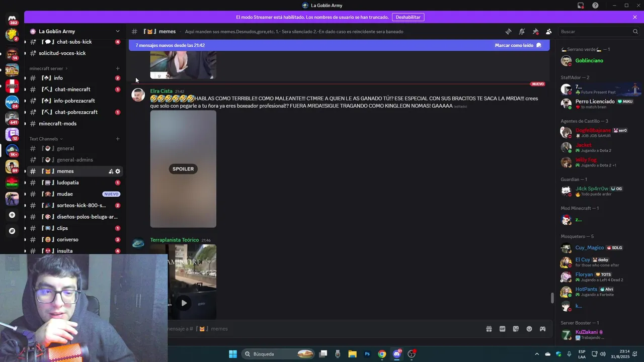Open the info-pobrezacraft channel
This screenshot has height=362, width=644.
coord(75,101)
